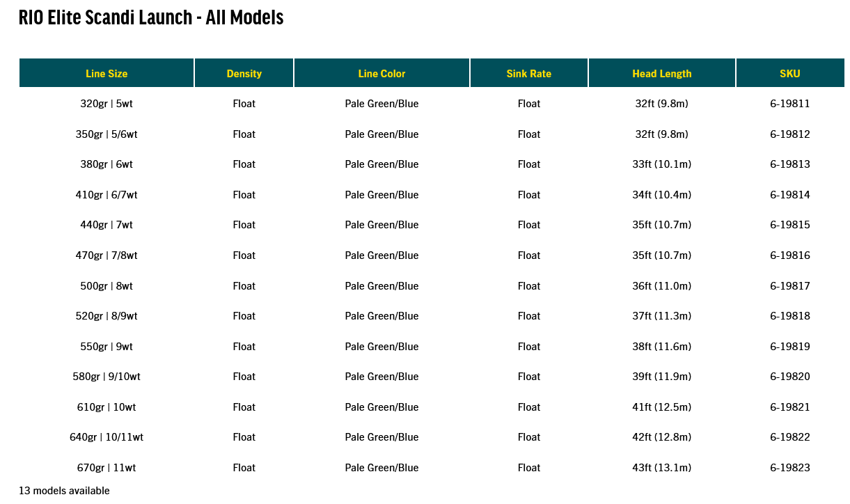Click the Line Color column header

tap(381, 73)
